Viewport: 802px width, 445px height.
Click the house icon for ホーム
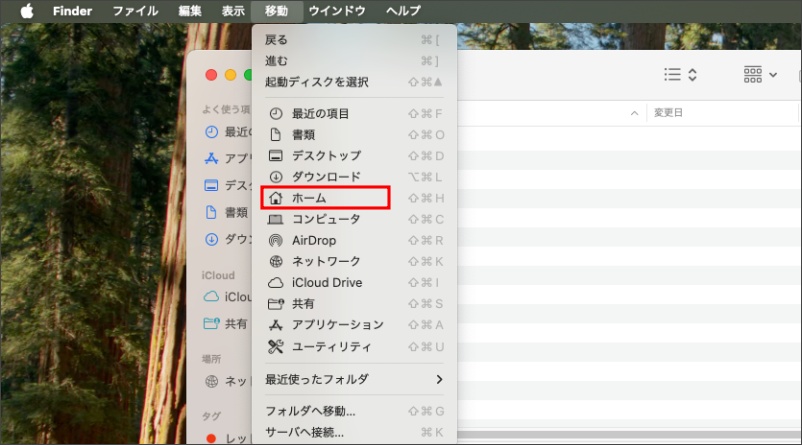(276, 198)
